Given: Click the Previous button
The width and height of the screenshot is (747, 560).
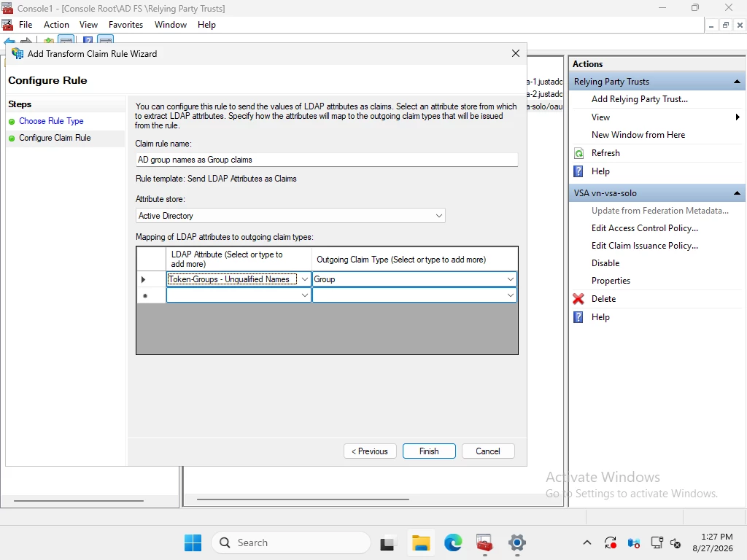Looking at the screenshot, I should [x=370, y=451].
